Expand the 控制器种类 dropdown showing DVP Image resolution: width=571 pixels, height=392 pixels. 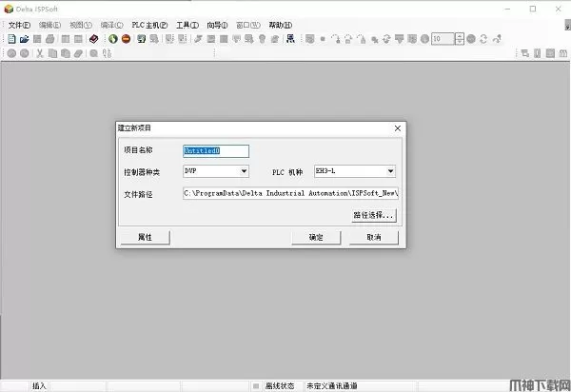244,171
